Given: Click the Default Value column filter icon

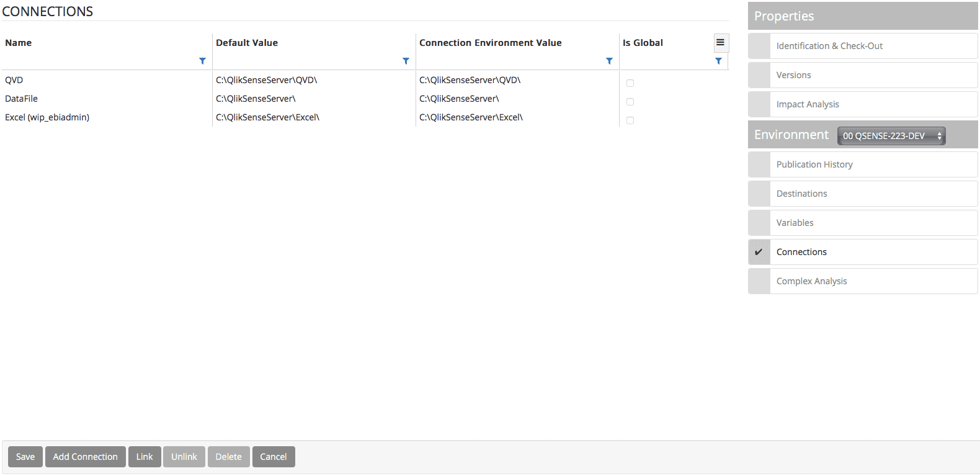Looking at the screenshot, I should [406, 61].
